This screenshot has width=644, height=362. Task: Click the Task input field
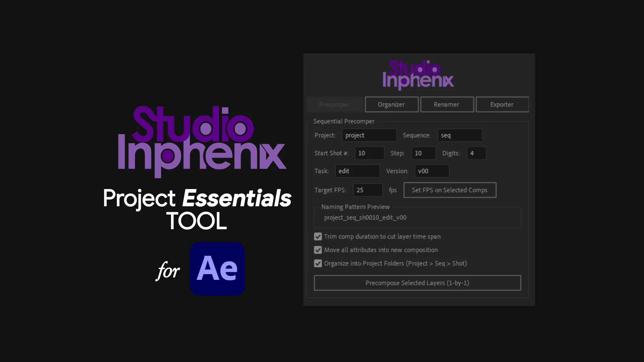click(x=358, y=171)
